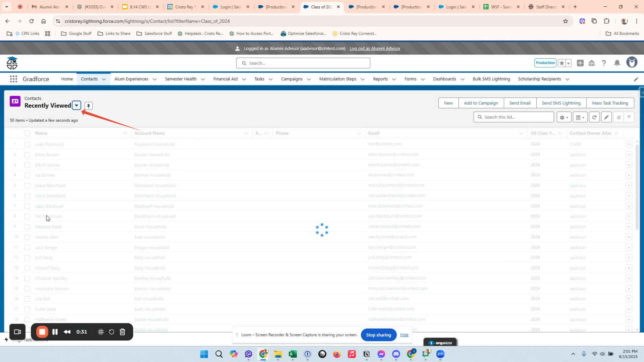Expand the Financial Aid dropdown
Image resolution: width=644 pixels, height=362 pixels.
pos(244,79)
